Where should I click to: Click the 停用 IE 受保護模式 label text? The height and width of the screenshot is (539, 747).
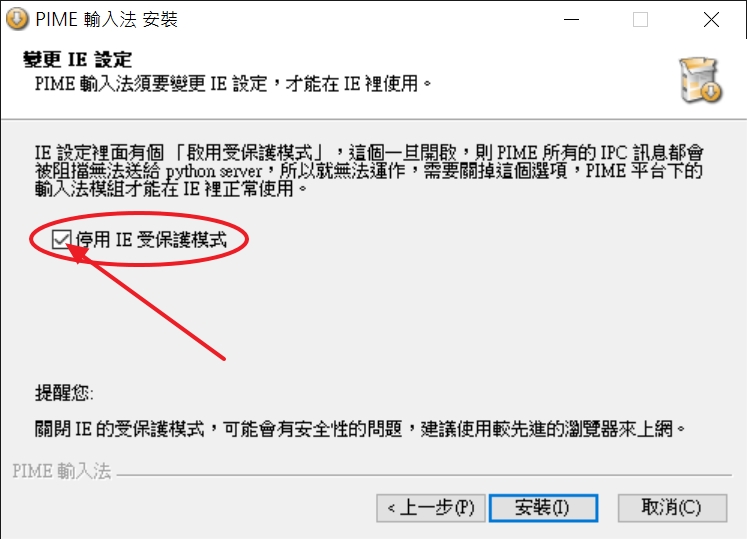(x=151, y=239)
